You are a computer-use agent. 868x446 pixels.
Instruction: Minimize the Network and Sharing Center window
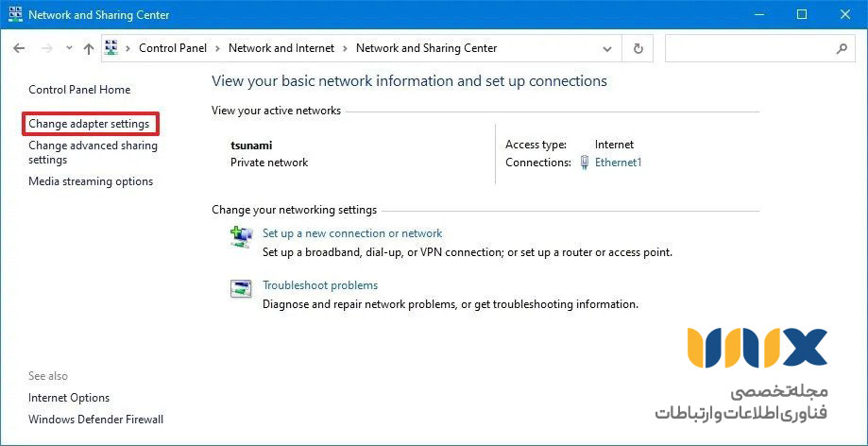point(757,15)
